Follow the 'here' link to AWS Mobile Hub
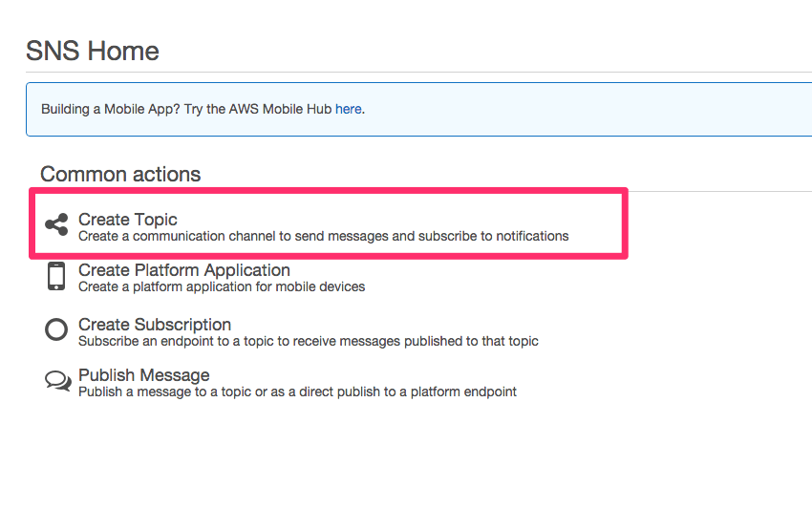This screenshot has width=812, height=508. [348, 109]
